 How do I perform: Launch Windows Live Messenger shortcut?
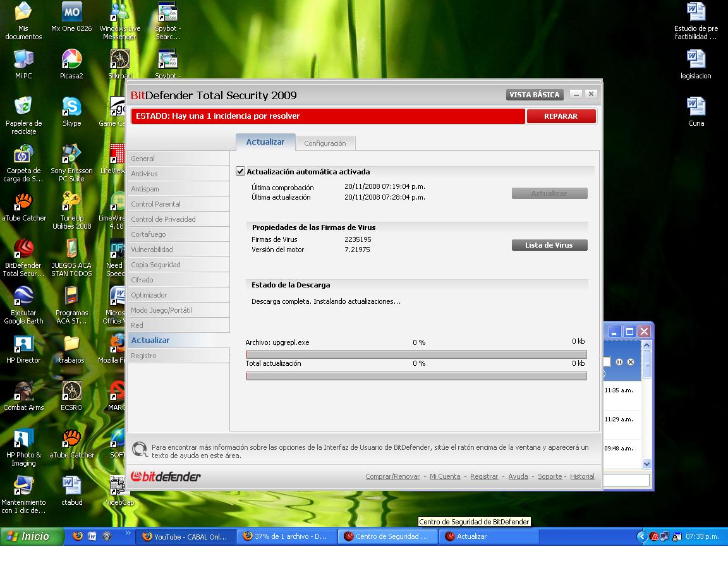[120, 21]
